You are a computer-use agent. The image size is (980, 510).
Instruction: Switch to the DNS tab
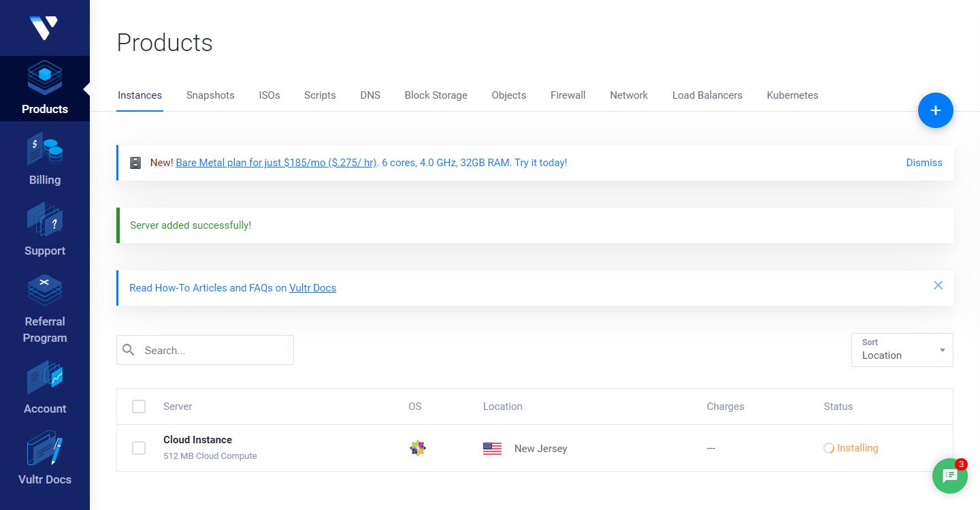point(370,95)
